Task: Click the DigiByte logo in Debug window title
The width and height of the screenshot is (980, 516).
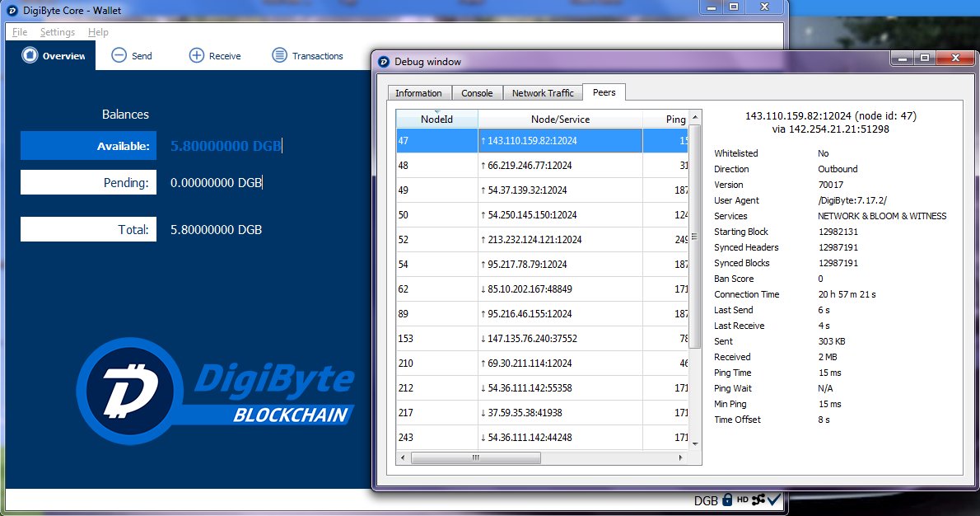Action: (384, 61)
